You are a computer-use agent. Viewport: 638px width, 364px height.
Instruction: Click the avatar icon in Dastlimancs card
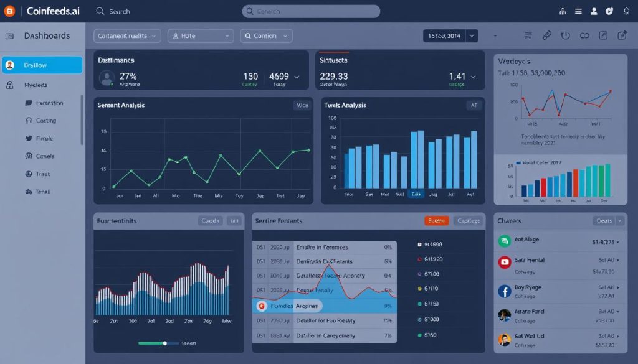107,78
